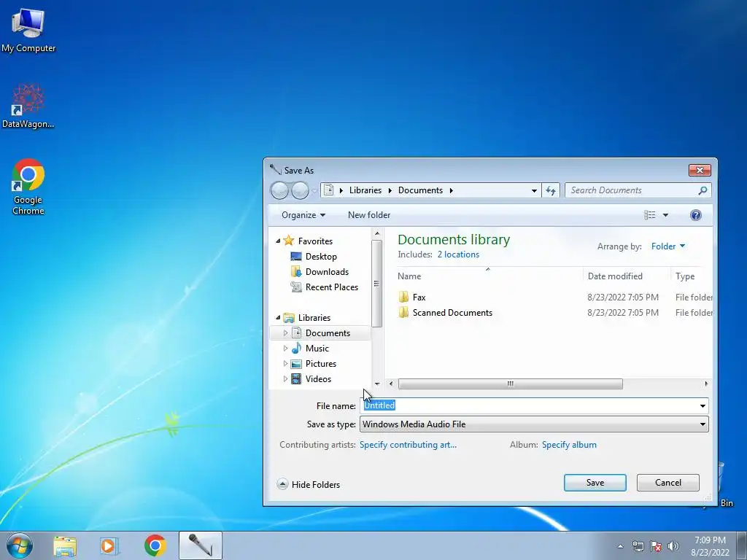Screen dimensions: 747x560
Task: Collapse the Libraries tree node
Action: point(278,318)
